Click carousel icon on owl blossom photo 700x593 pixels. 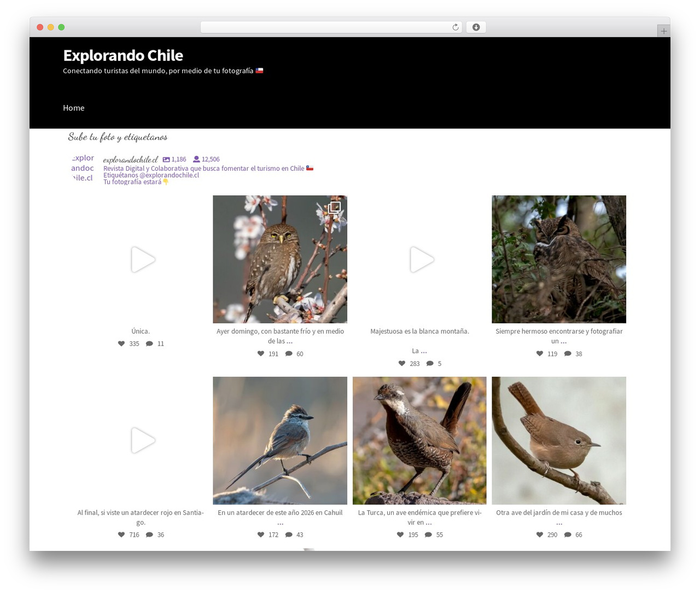(x=335, y=208)
